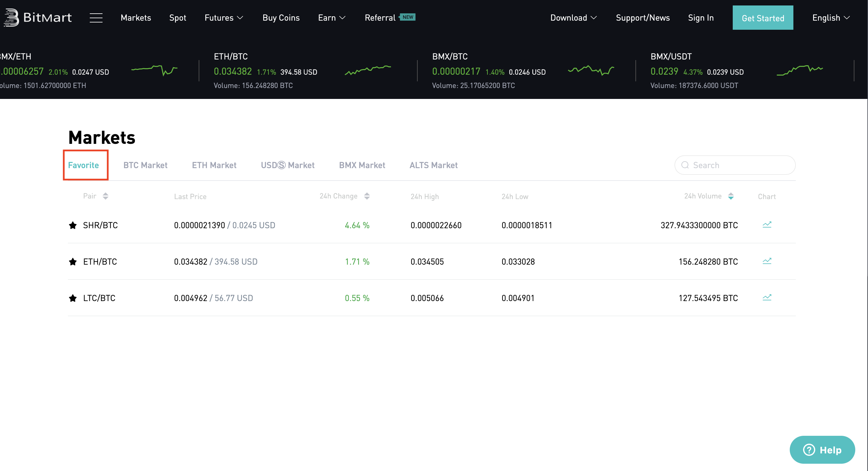The image size is (868, 471).
Task: Click the BMX/USDT ticker title
Action: [671, 56]
